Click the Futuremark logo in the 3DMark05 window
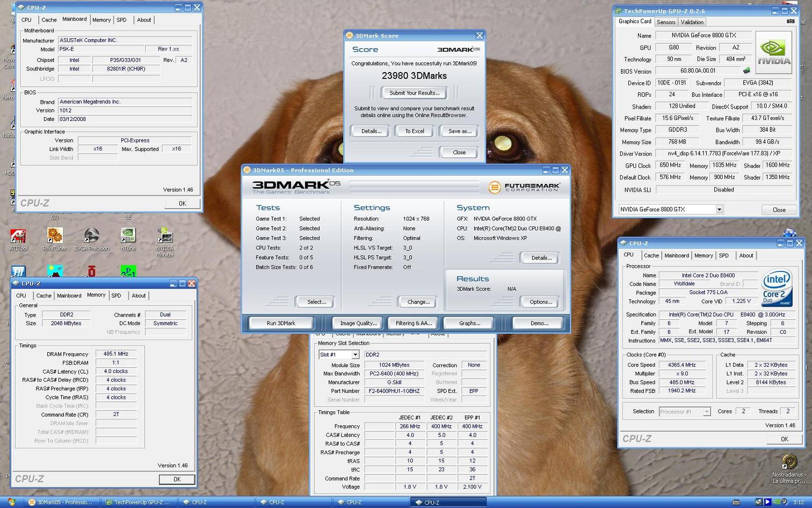The height and width of the screenshot is (508, 812). tap(524, 187)
